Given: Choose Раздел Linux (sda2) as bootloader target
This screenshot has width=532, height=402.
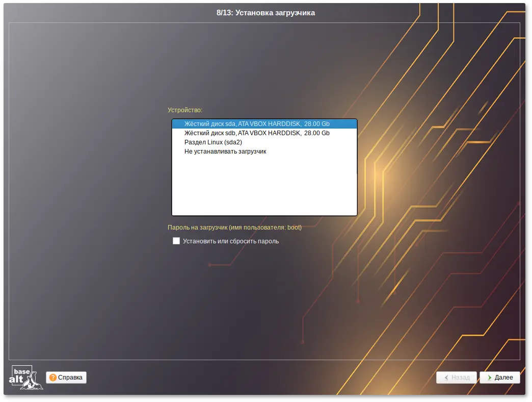Looking at the screenshot, I should 213,142.
